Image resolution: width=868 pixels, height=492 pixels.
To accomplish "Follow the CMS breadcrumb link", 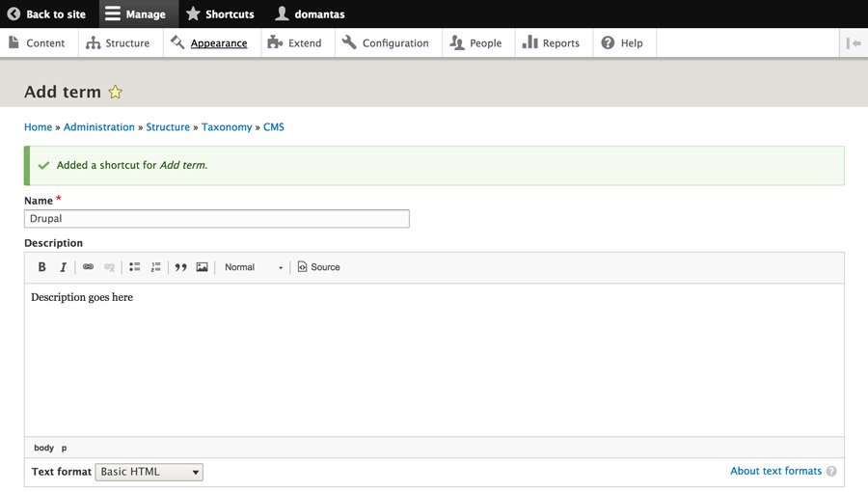I will pyautogui.click(x=274, y=127).
